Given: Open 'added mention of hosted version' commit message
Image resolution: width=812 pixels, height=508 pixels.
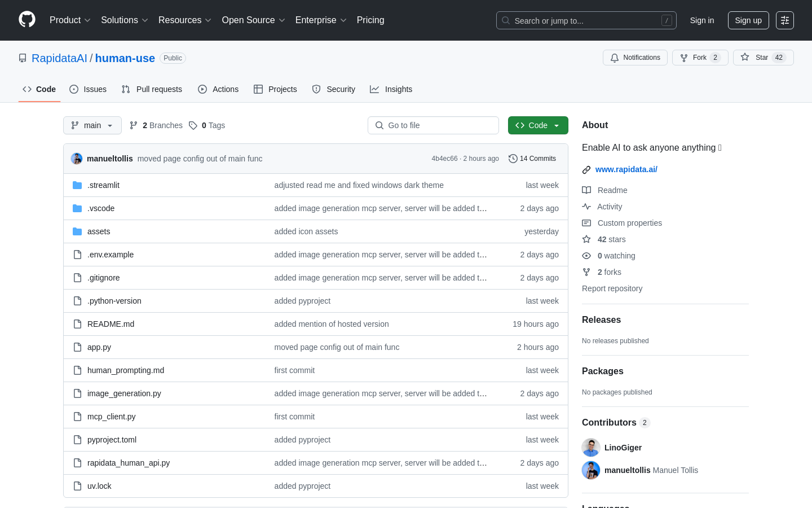Looking at the screenshot, I should tap(332, 324).
